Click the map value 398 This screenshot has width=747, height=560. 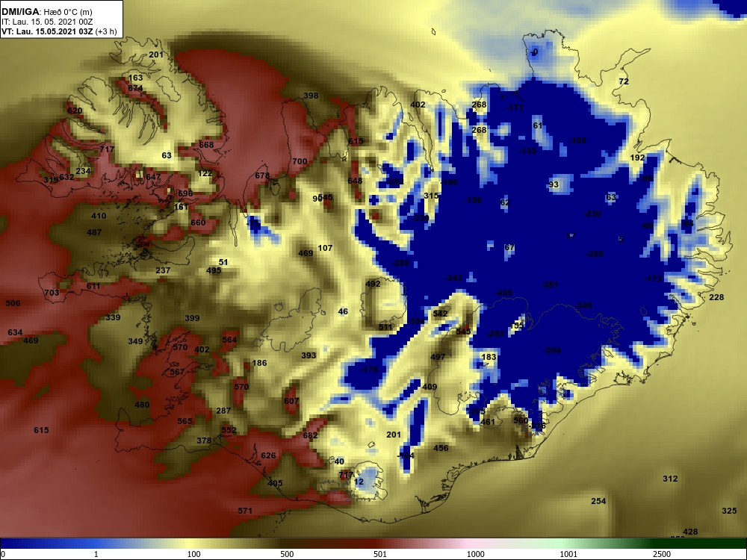tap(311, 96)
